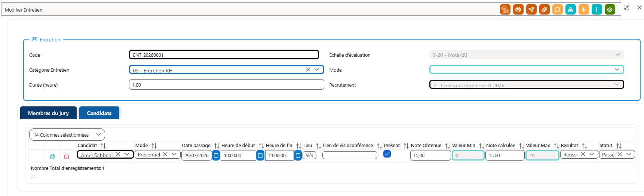Click the Heure de fin field 11:00:00

point(280,155)
